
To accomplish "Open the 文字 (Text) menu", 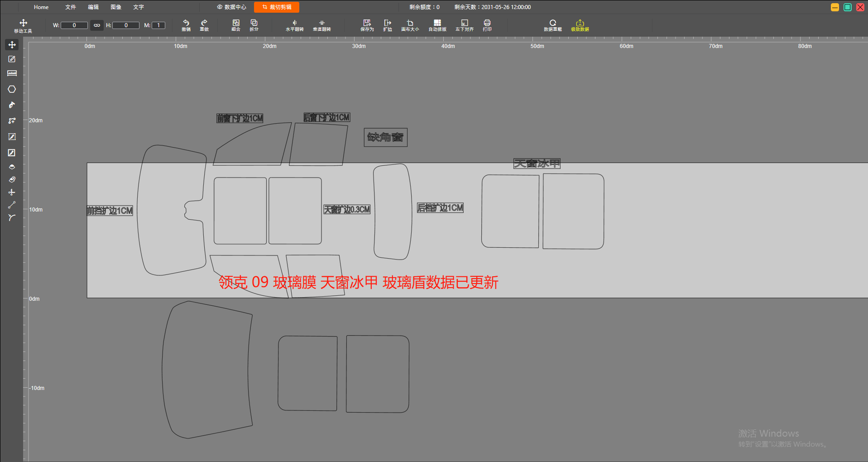I will click(139, 7).
